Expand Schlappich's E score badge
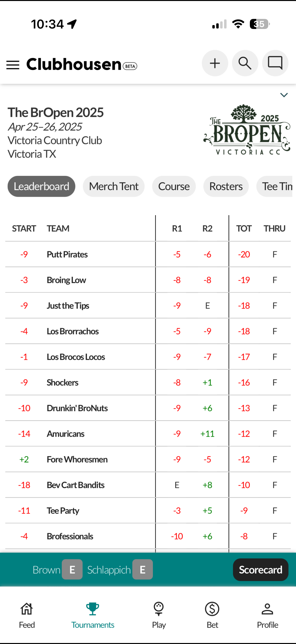Image resolution: width=296 pixels, height=644 pixels. [142, 570]
